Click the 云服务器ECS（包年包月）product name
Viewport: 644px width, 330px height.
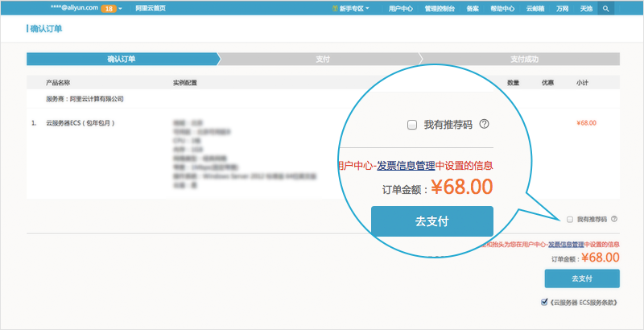(x=80, y=123)
